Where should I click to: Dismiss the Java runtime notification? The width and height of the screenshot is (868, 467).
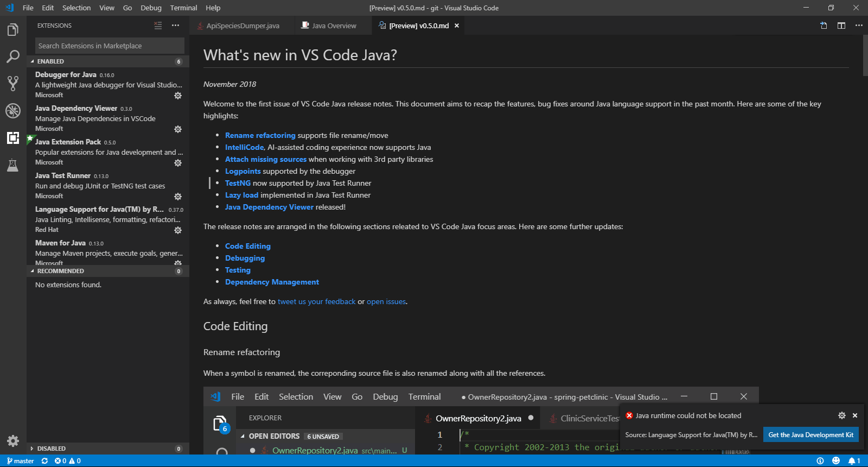[x=855, y=415]
